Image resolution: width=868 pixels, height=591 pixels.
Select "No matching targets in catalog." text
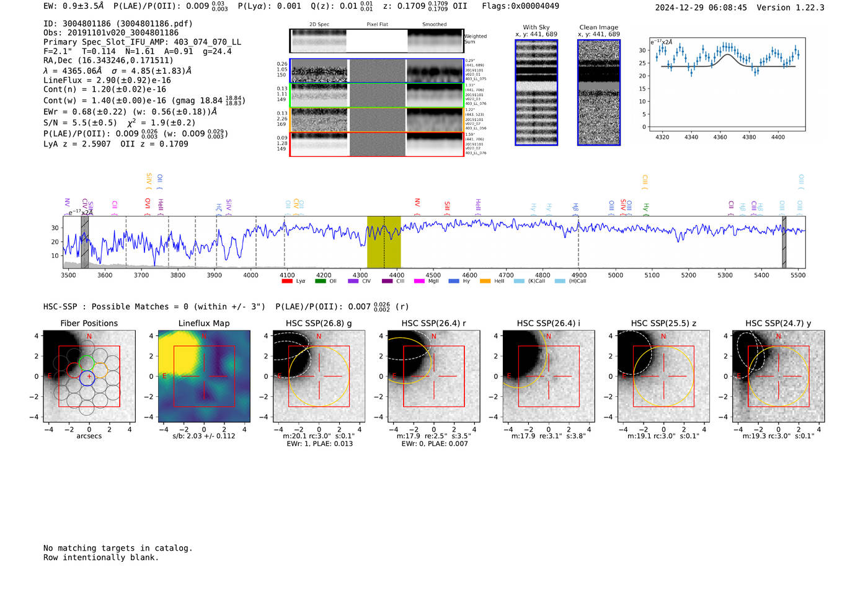[118, 548]
